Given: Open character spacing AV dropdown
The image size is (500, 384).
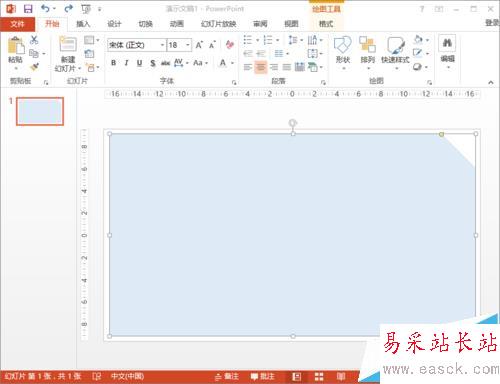Looking at the screenshot, I should [x=181, y=63].
